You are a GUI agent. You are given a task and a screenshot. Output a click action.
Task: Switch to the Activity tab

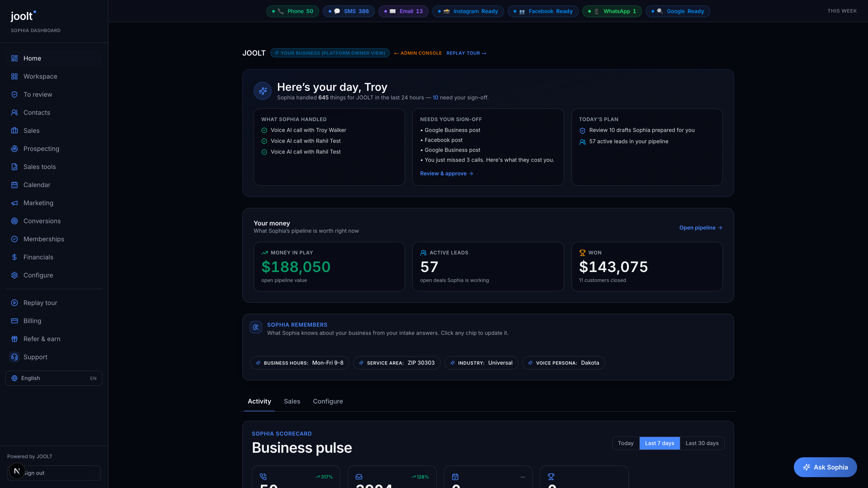coord(259,401)
